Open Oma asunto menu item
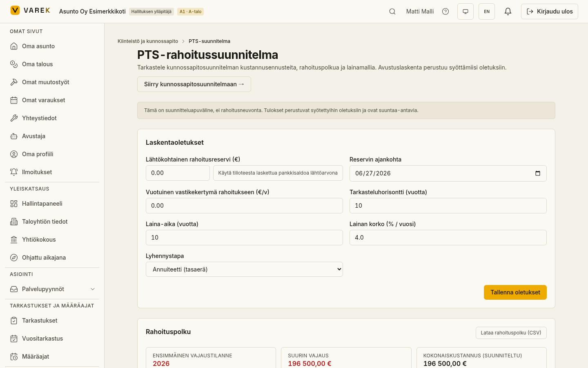This screenshot has width=588, height=368. 52,46
